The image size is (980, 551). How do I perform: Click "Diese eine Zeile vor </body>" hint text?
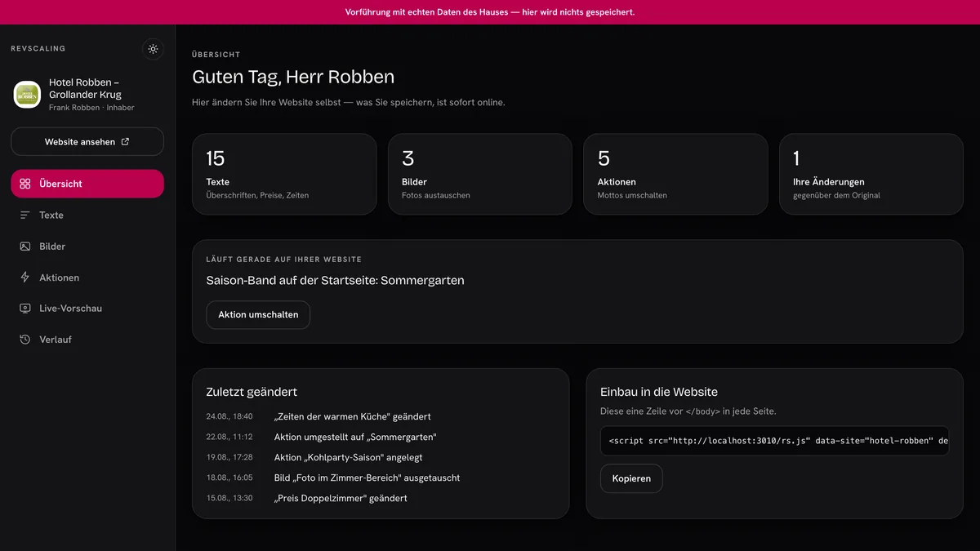tap(688, 411)
